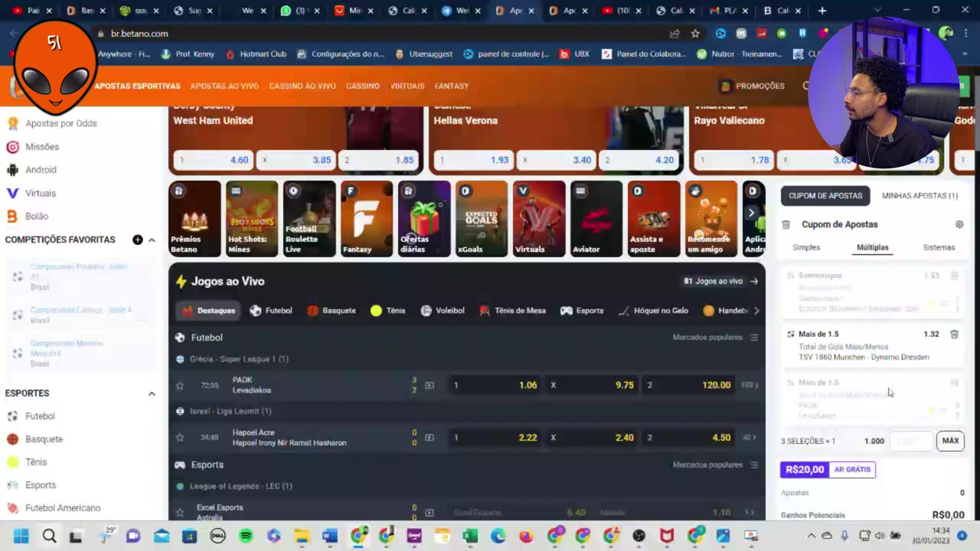Apply the R$20,00 free bet
980x551 pixels.
pyautogui.click(x=828, y=469)
